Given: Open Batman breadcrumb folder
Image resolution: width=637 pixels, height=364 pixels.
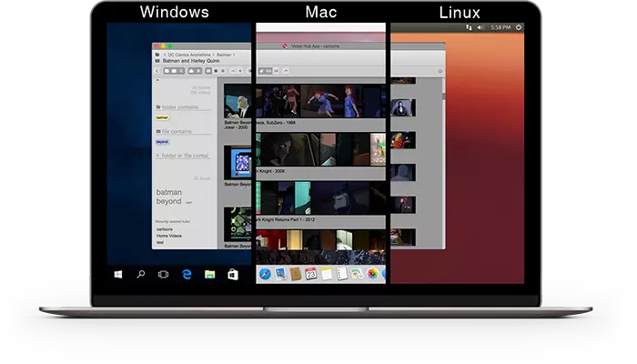Looking at the screenshot, I should (x=224, y=55).
